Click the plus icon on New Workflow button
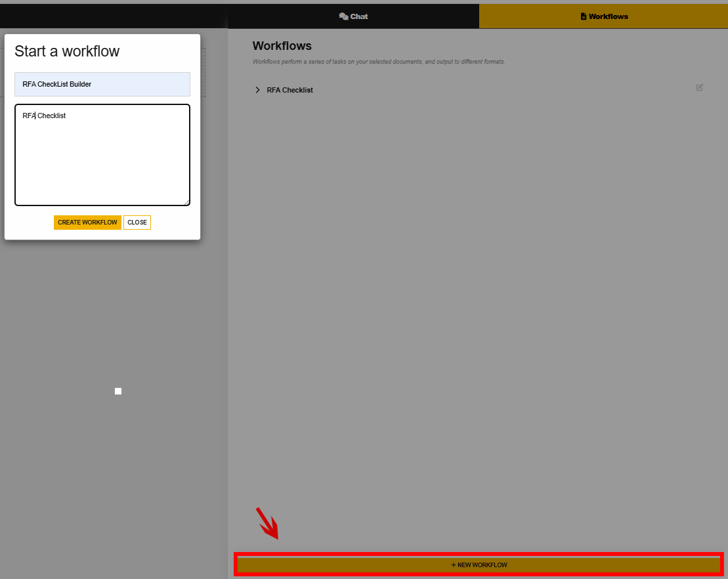Screen dimensions: 728x579 tap(453, 565)
